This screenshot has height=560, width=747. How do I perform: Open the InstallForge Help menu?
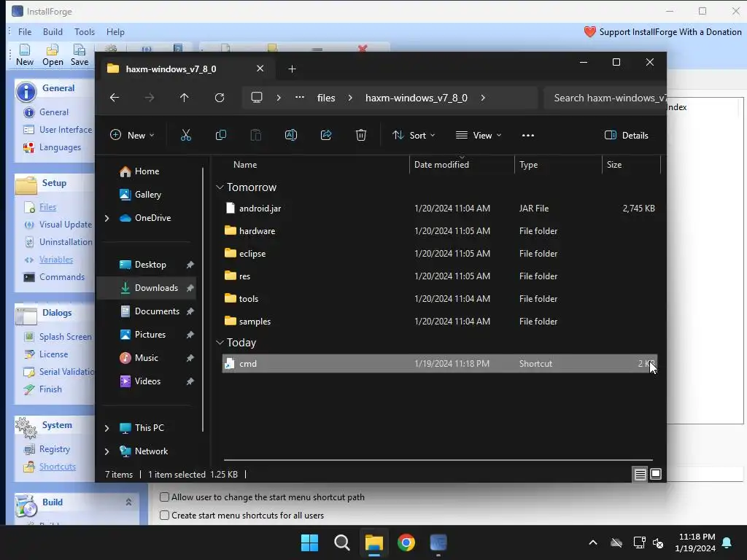[115, 32]
